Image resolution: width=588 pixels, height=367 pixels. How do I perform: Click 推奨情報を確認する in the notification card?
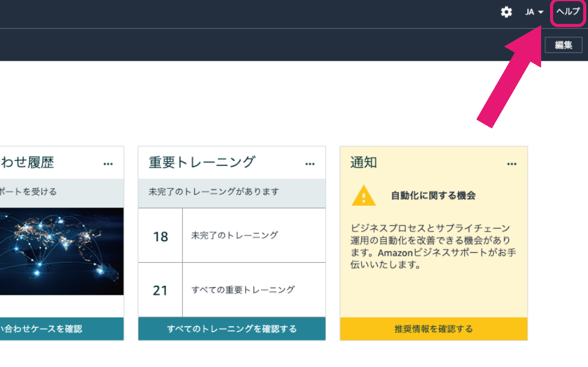coord(433,329)
